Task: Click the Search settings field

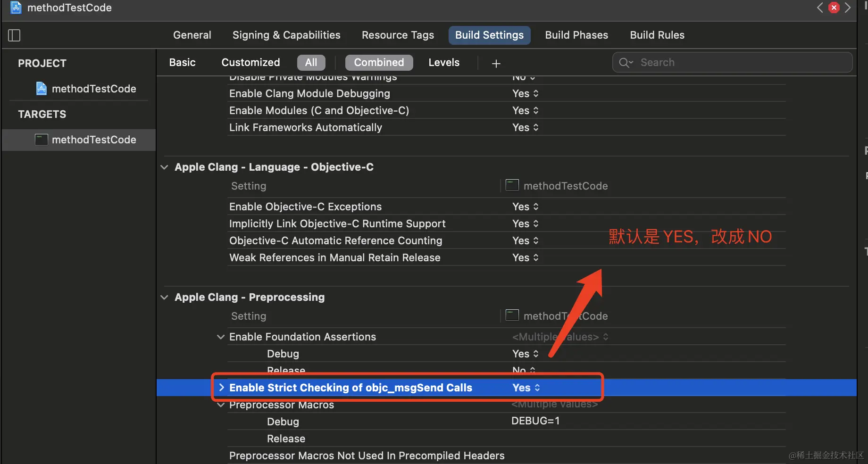Action: tap(732, 63)
